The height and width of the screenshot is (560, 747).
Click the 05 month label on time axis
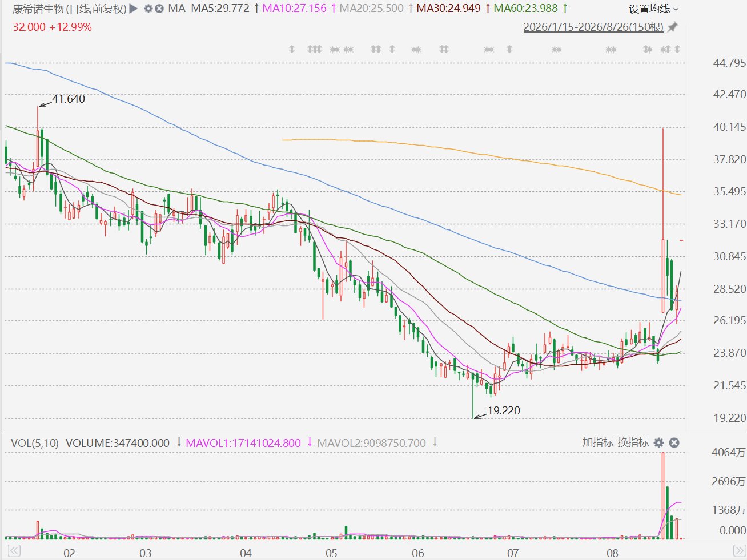point(331,553)
